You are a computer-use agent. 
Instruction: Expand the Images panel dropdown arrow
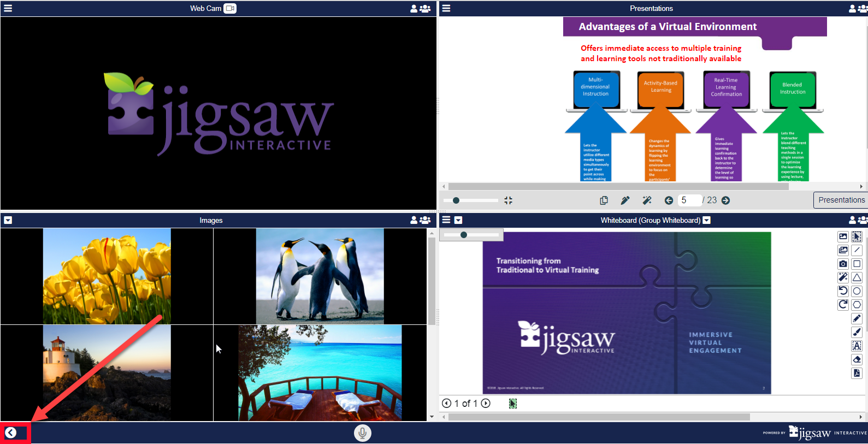coord(8,220)
